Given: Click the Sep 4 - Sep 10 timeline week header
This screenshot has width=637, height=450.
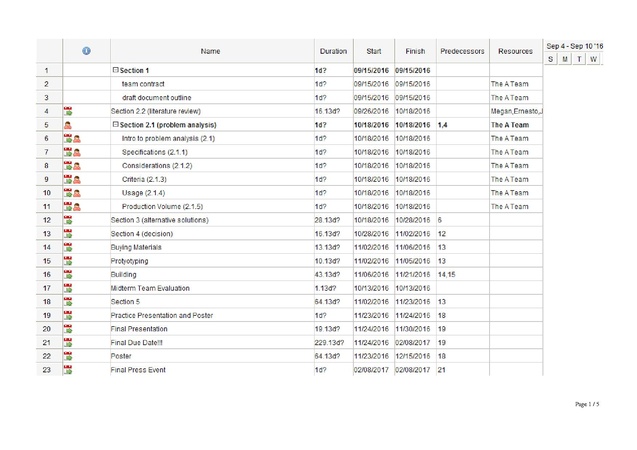Looking at the screenshot, I should click(x=574, y=46).
